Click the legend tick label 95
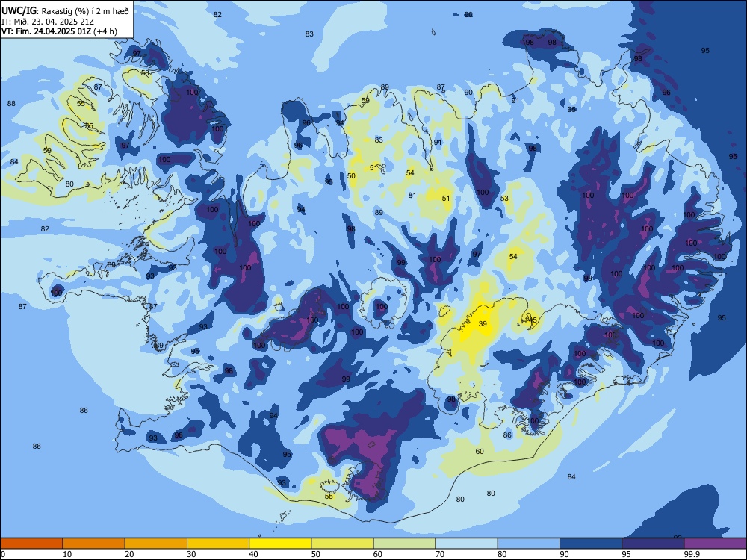The image size is (747, 560). click(626, 554)
